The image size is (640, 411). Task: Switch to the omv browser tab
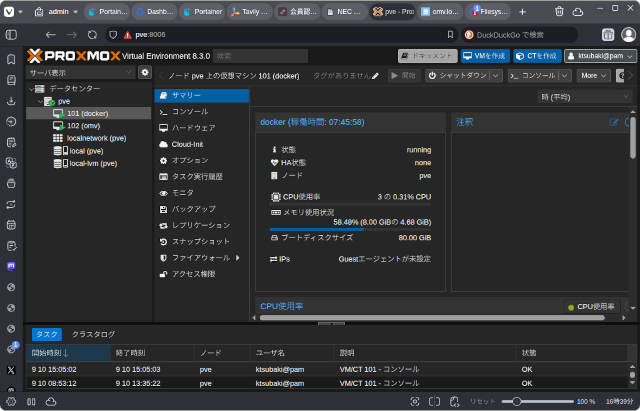tap(440, 12)
